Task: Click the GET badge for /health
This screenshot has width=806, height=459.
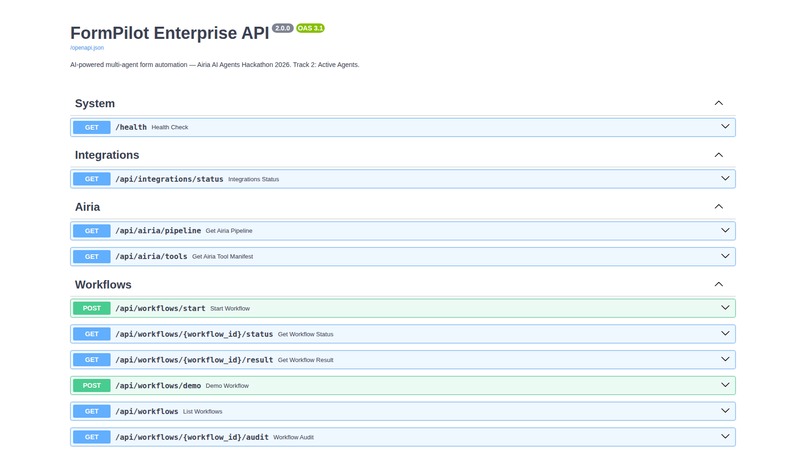Action: (91, 127)
